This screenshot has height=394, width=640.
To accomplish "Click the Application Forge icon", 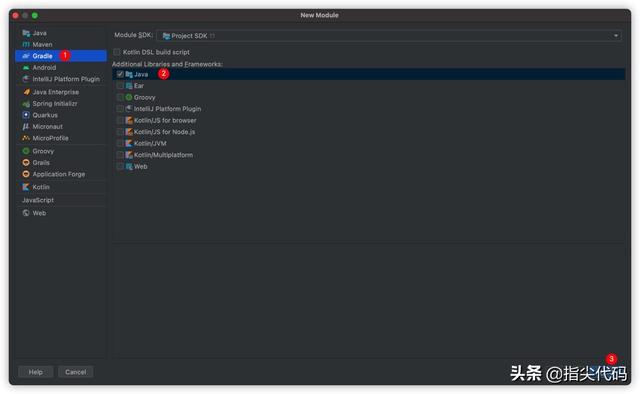I will (x=26, y=174).
